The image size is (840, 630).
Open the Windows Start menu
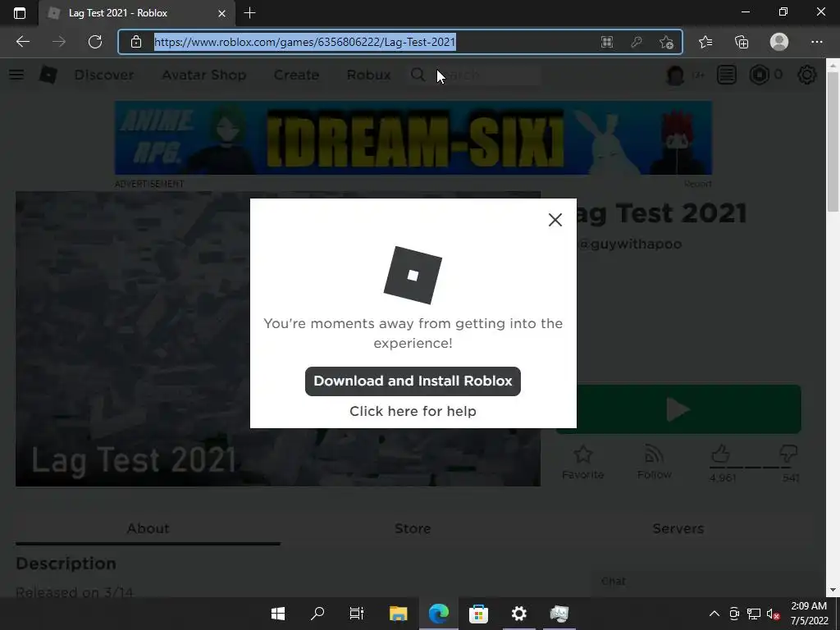pyautogui.click(x=278, y=614)
